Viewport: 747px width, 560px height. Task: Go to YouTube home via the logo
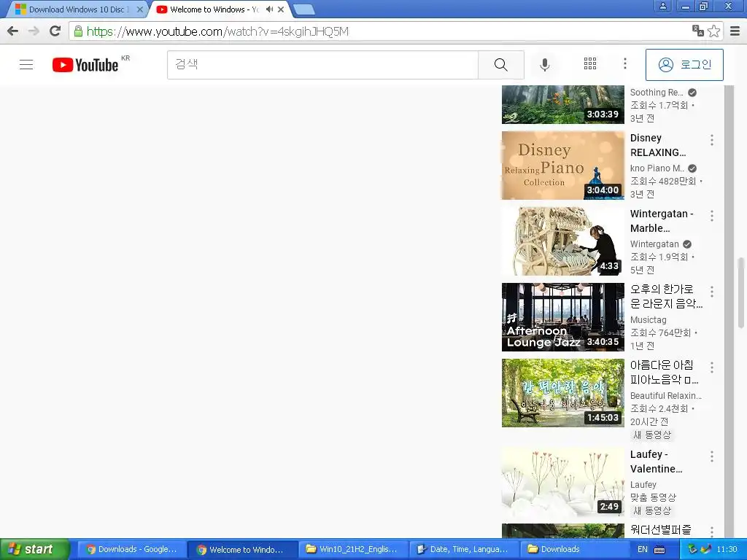click(x=86, y=65)
